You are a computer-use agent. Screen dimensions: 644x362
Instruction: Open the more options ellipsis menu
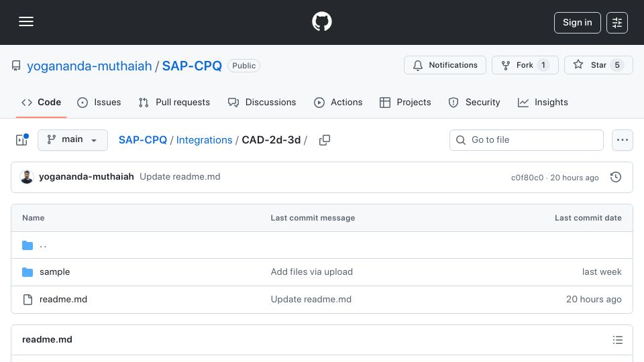coord(623,140)
